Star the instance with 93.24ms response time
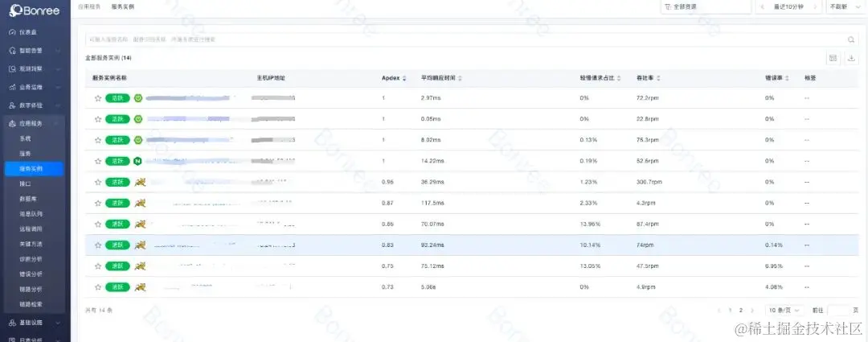 (98, 245)
